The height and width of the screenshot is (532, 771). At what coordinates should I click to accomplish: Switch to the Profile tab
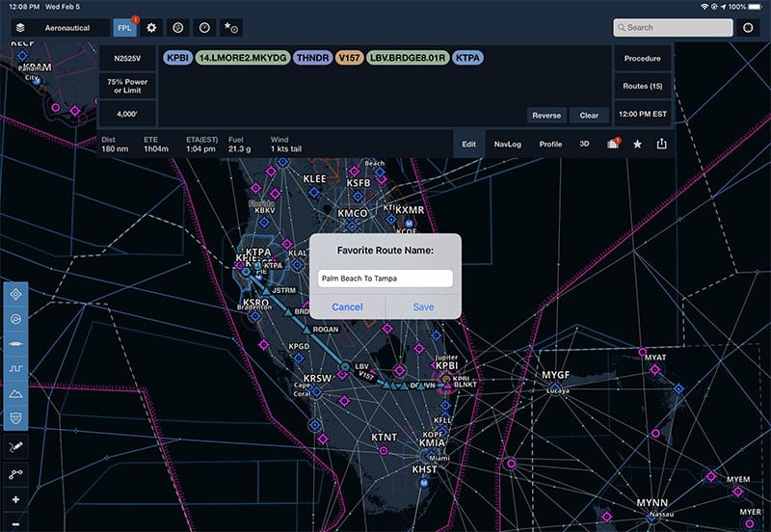click(550, 144)
